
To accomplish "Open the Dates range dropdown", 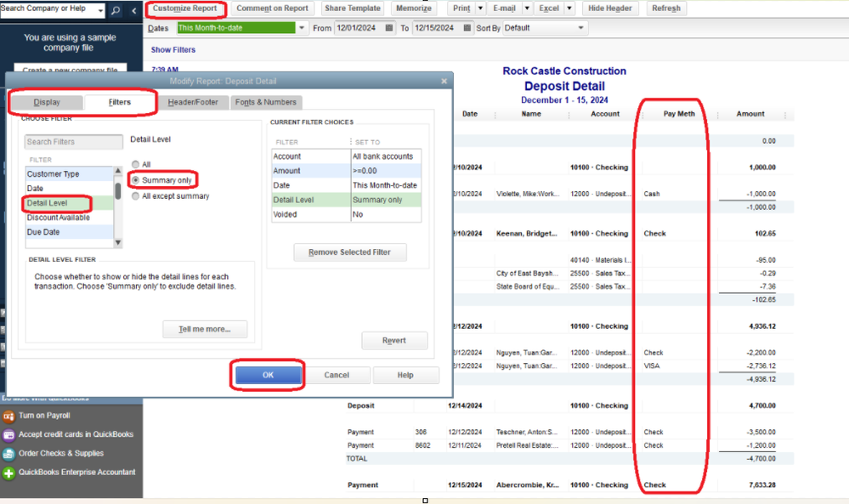I will point(302,28).
